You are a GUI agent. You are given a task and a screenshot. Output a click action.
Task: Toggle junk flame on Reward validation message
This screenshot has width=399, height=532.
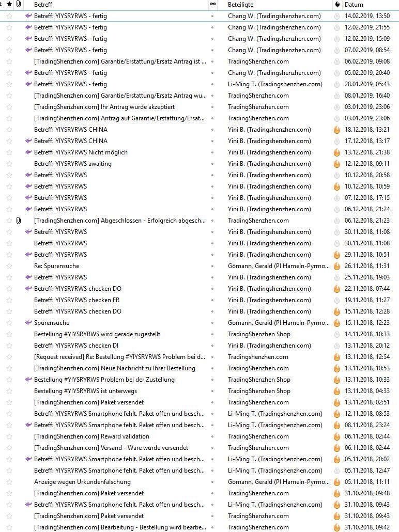click(337, 436)
